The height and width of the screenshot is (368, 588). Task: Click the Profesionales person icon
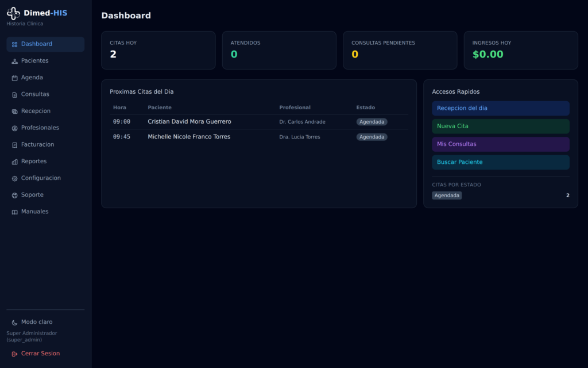[x=14, y=128]
